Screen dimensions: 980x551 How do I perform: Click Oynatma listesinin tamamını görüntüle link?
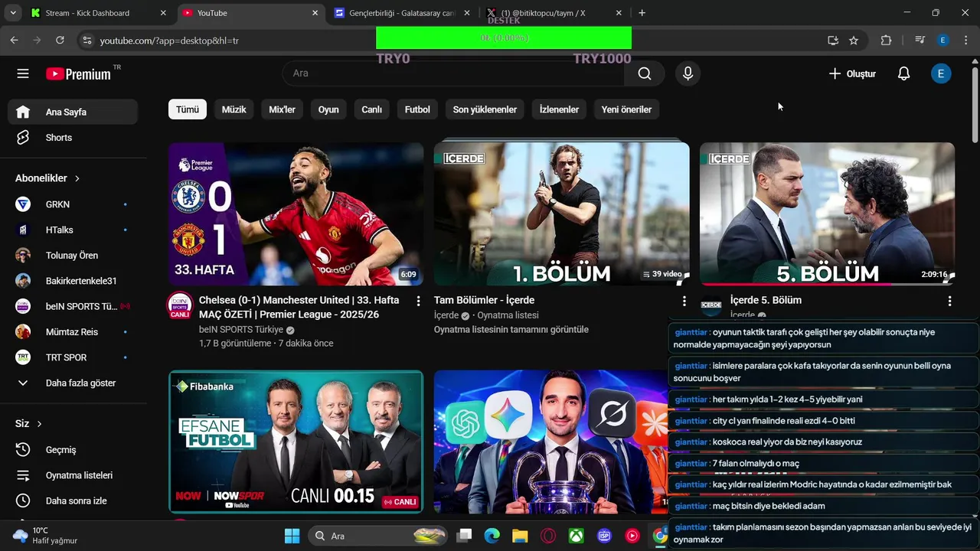[x=511, y=330]
